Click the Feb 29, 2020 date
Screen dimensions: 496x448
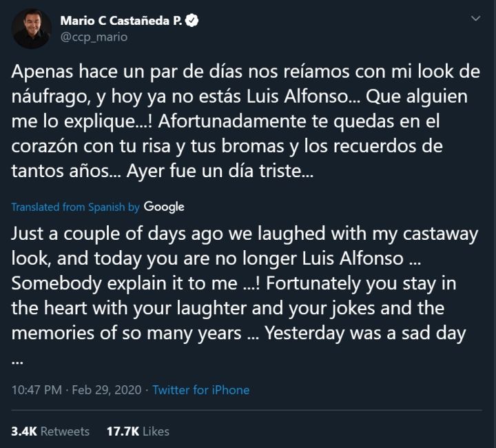(x=106, y=390)
